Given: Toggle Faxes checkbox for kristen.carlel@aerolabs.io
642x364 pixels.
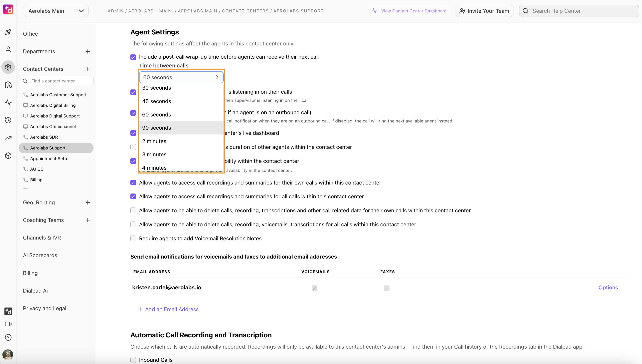Looking at the screenshot, I should (386, 288).
